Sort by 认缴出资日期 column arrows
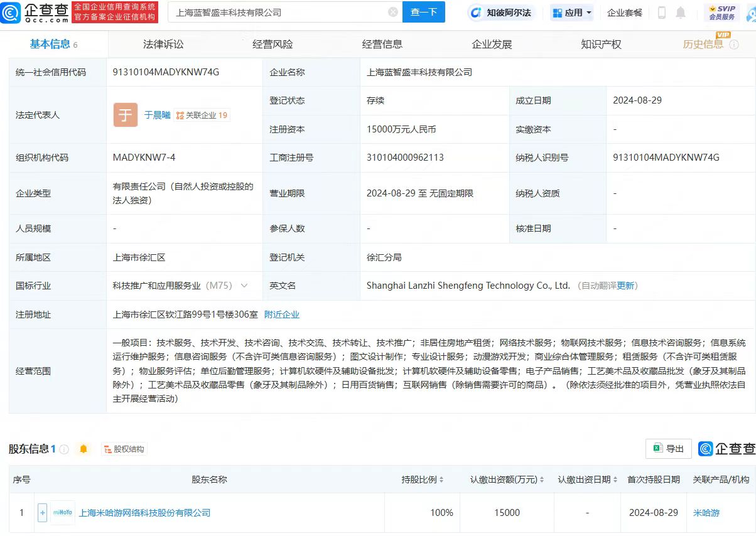This screenshot has width=756, height=536. pyautogui.click(x=615, y=480)
